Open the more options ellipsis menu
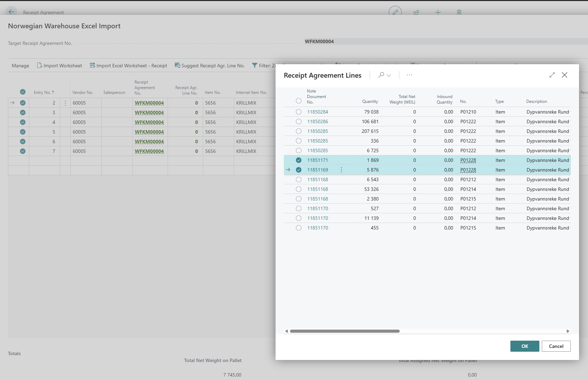588x380 pixels. click(409, 75)
